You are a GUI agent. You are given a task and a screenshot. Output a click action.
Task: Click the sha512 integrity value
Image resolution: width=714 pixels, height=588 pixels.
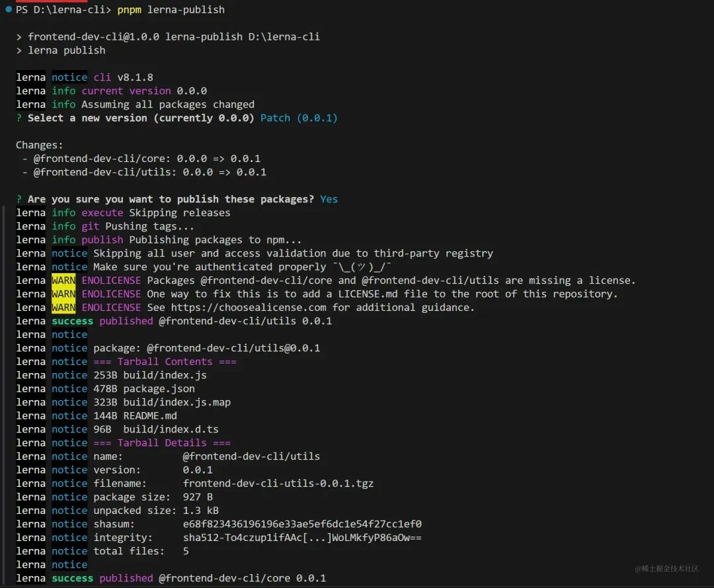click(x=302, y=538)
